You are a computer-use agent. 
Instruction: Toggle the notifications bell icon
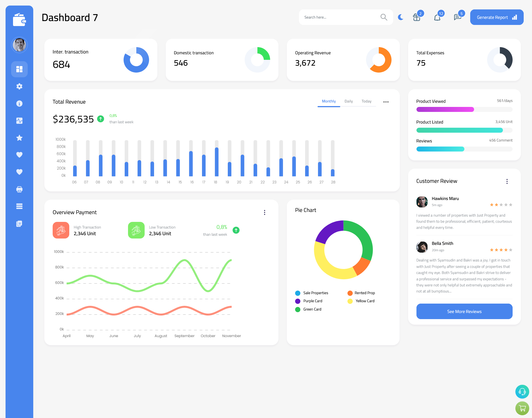(437, 17)
